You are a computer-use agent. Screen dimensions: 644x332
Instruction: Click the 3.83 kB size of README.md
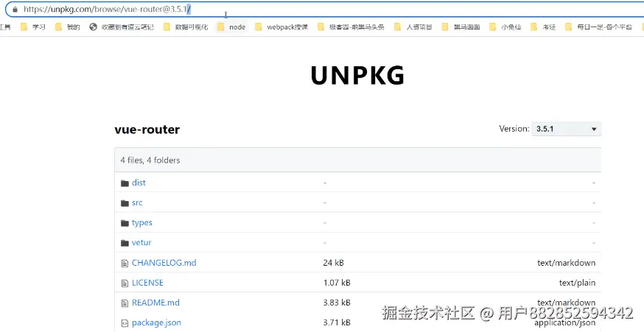337,303
